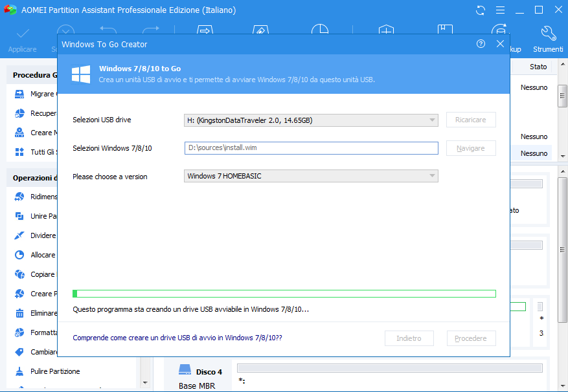Select the Copiare partition icon

(19, 274)
